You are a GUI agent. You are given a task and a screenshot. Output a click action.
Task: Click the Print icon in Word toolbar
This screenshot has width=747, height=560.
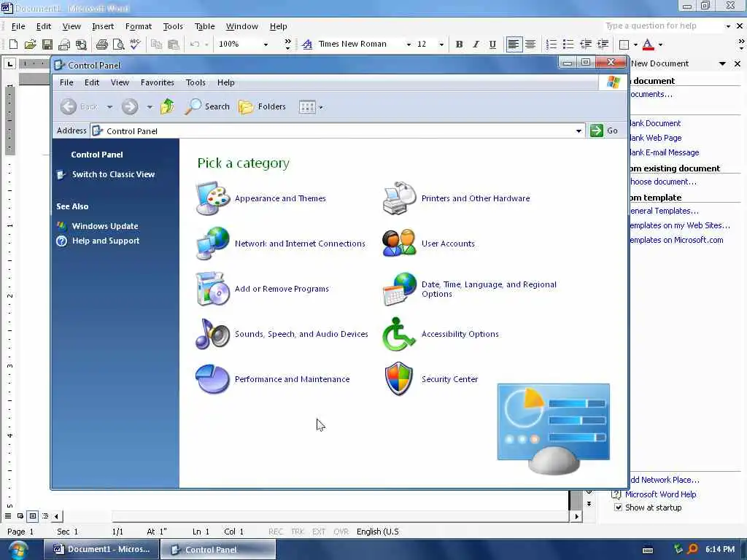(x=101, y=44)
